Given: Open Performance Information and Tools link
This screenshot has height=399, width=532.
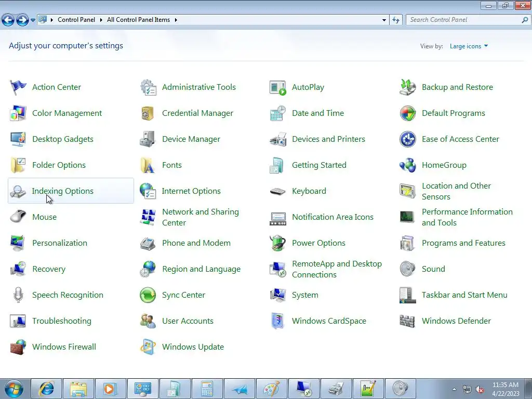Looking at the screenshot, I should click(x=467, y=217).
